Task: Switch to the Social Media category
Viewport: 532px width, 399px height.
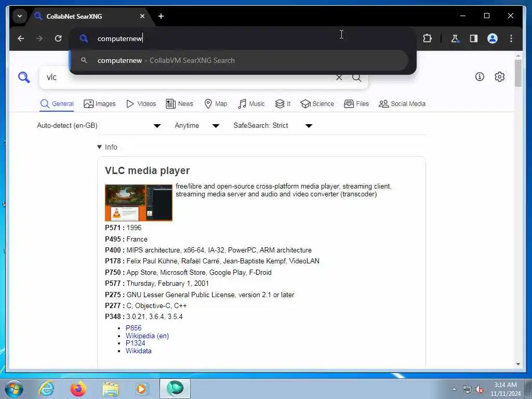Action: (x=402, y=104)
